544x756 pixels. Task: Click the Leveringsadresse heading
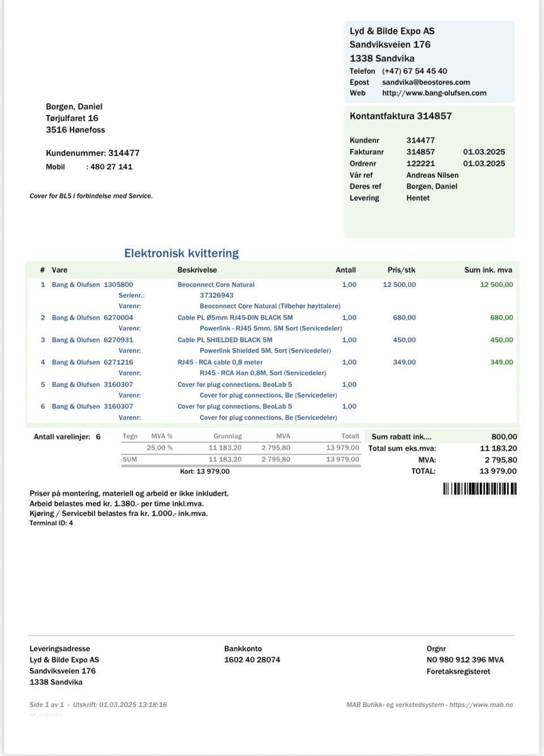59,649
